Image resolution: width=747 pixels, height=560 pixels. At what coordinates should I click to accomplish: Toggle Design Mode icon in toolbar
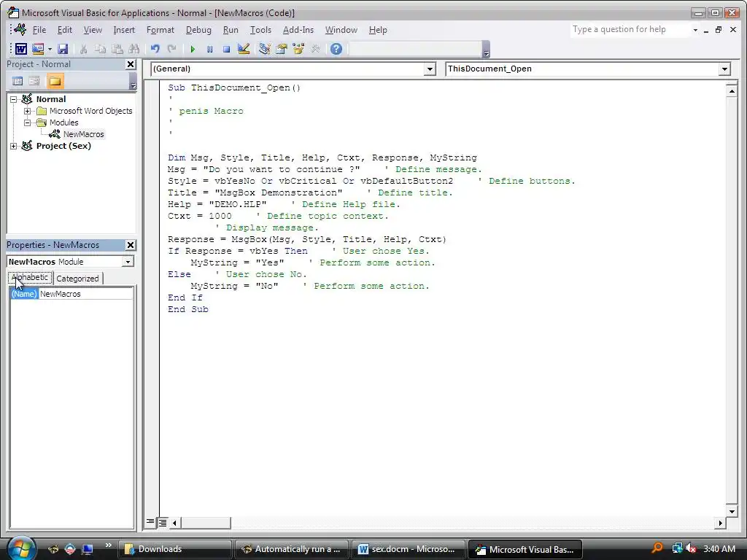click(x=244, y=49)
